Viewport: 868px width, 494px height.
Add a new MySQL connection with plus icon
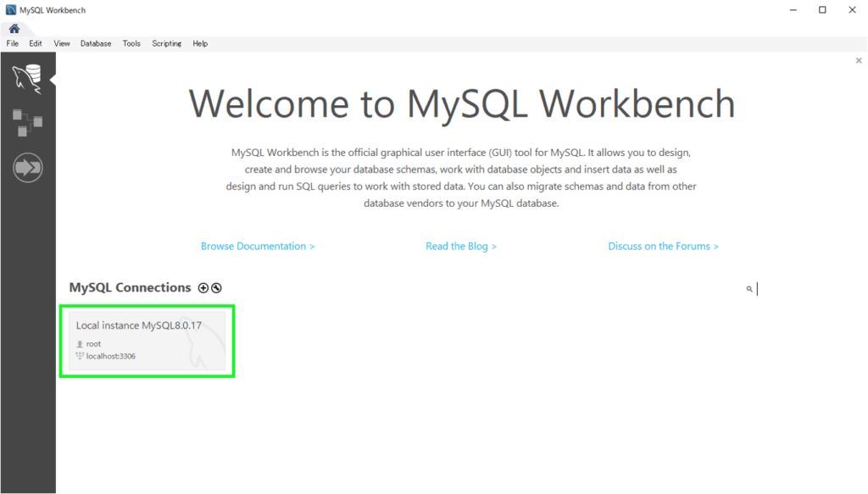(203, 287)
